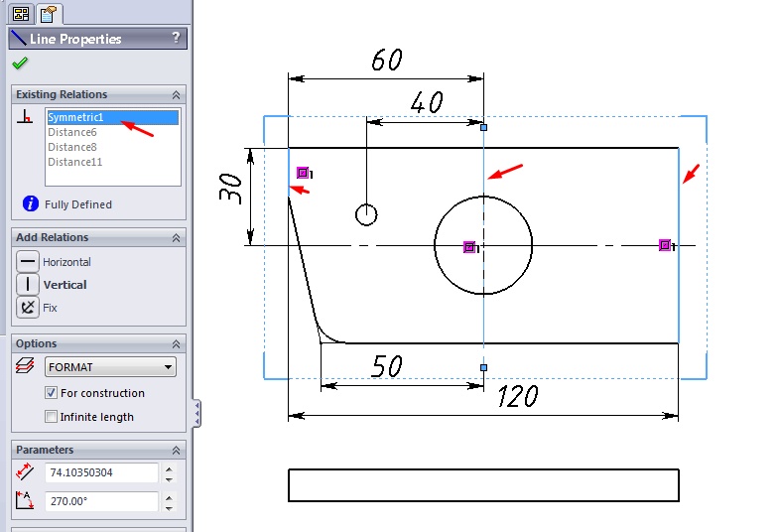The width and height of the screenshot is (779, 532).
Task: Select the top endpoint handle of the centerline
Action: coord(484,128)
